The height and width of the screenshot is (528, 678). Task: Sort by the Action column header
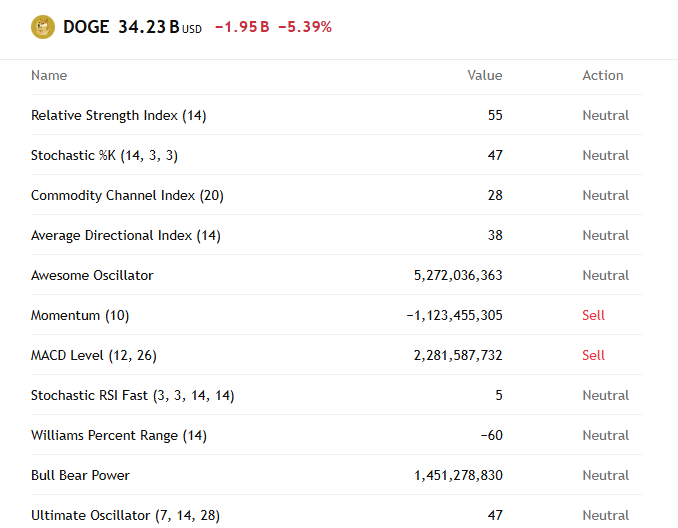(x=603, y=75)
